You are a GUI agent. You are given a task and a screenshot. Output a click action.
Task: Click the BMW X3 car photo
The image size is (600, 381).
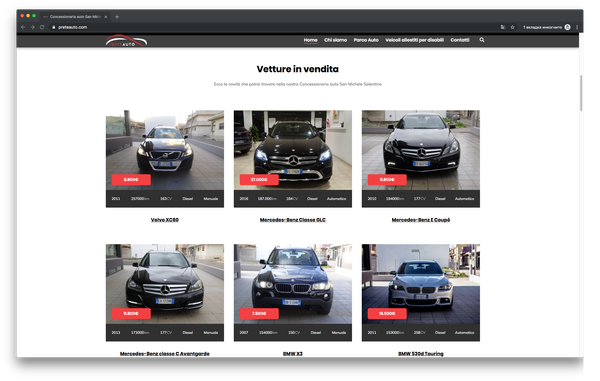pyautogui.click(x=293, y=284)
